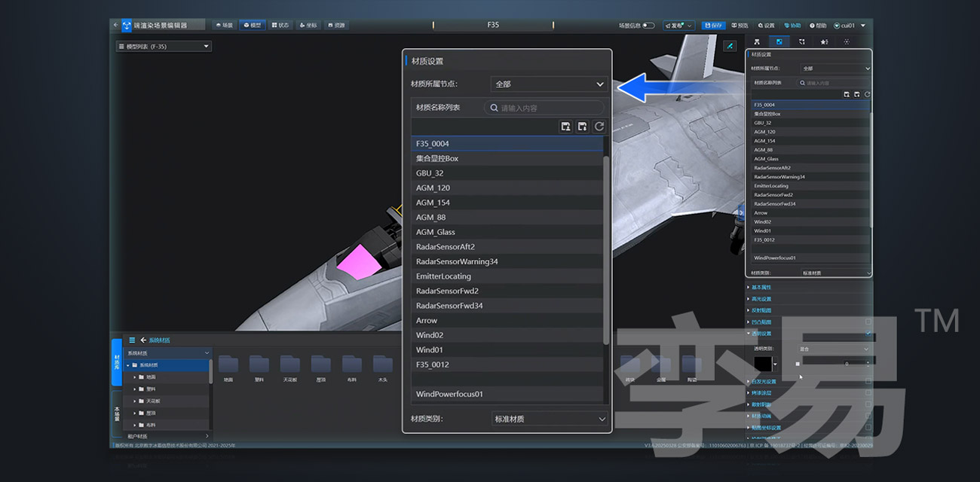This screenshot has width=980, height=482.
Task: Click the back arrow beside 系统材质
Action: click(x=143, y=340)
